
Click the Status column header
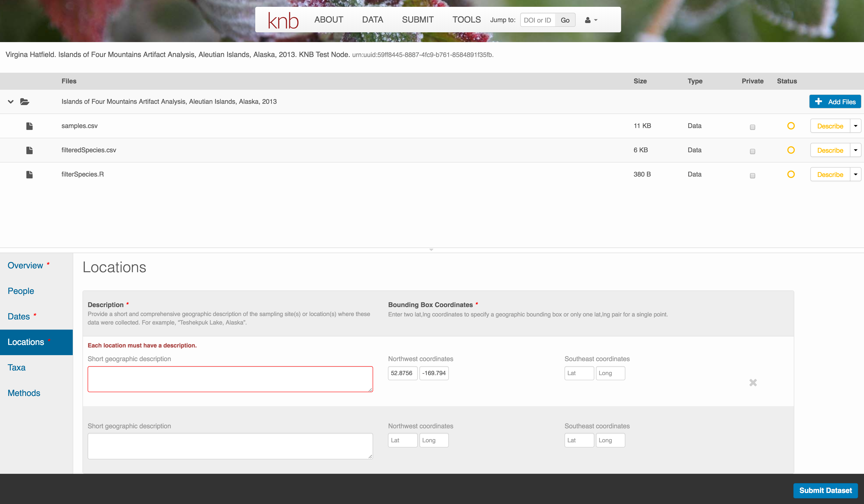[787, 81]
